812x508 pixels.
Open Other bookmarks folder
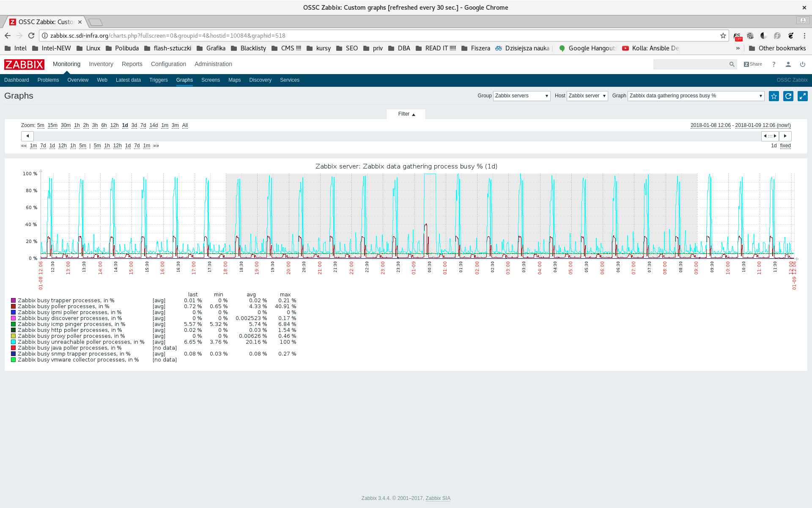pos(777,48)
